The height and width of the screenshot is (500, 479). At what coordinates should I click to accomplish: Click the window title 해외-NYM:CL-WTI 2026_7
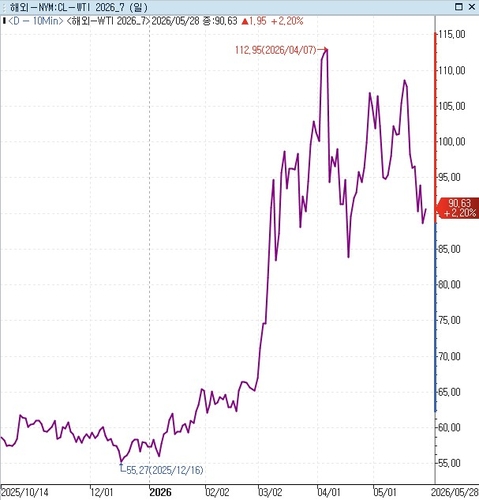[79, 7]
